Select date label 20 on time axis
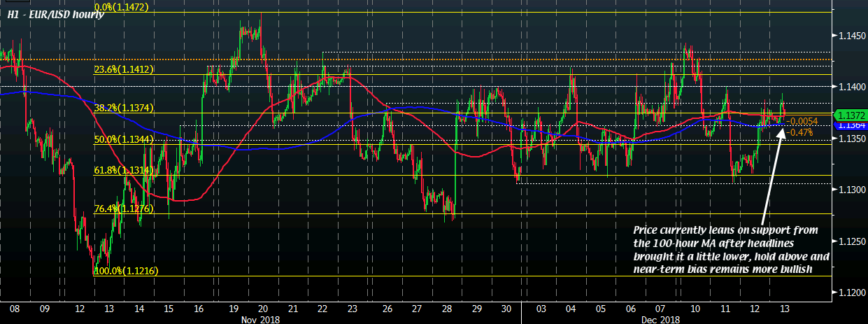Screen dimensions: 868x324 tap(263, 309)
